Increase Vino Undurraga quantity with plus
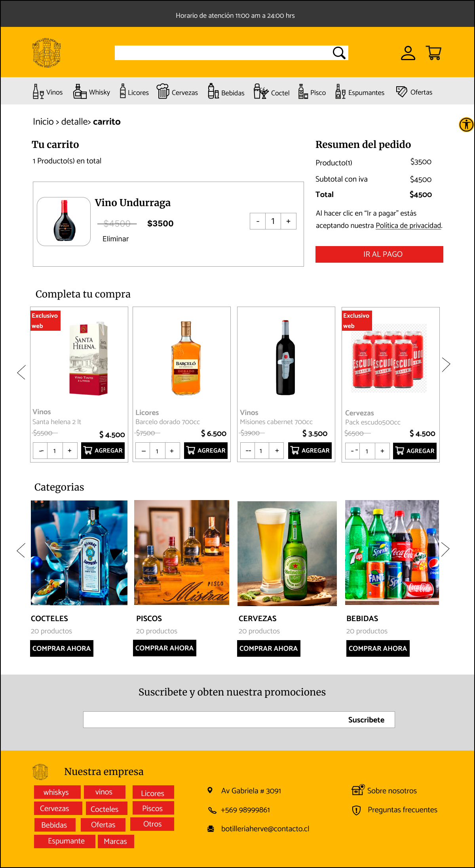 coord(289,221)
